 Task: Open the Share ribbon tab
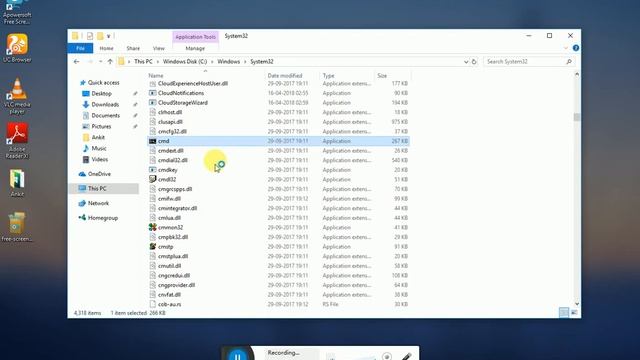133,48
